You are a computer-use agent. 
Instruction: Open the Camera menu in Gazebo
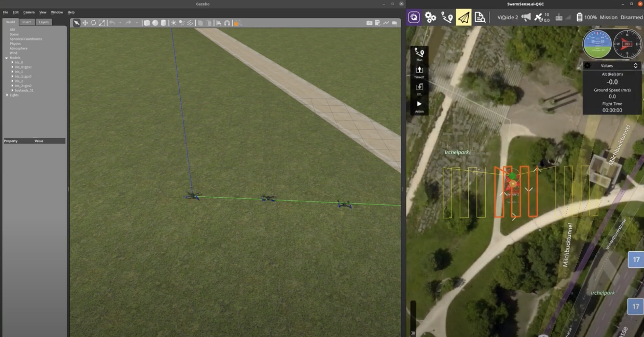point(29,12)
